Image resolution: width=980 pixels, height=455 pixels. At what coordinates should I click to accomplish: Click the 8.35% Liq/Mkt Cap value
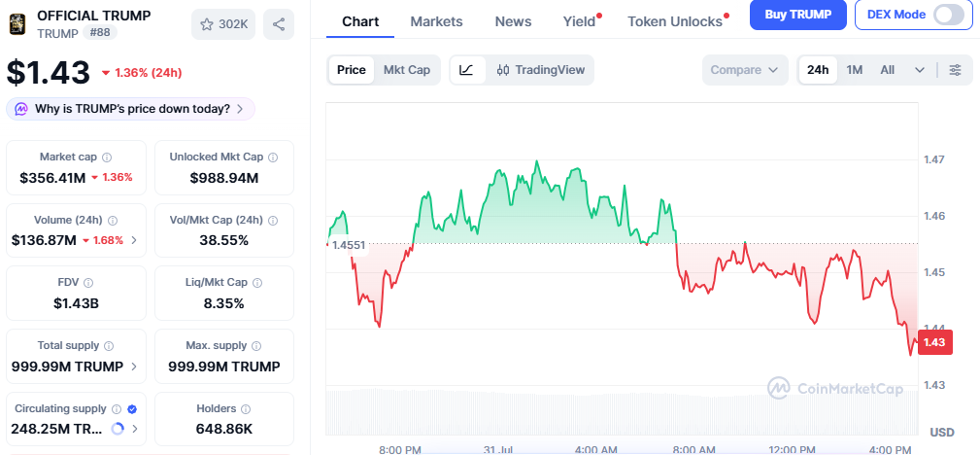pos(223,304)
